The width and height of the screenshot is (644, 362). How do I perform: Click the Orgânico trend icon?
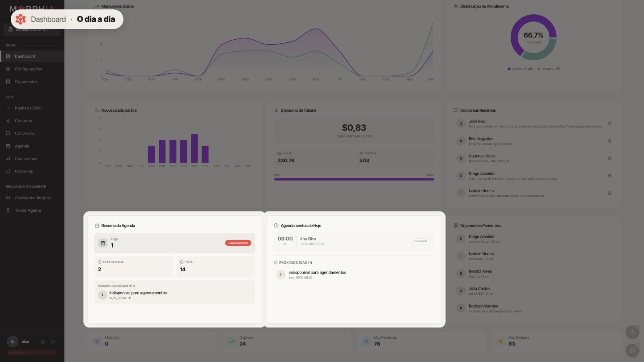[231, 341]
